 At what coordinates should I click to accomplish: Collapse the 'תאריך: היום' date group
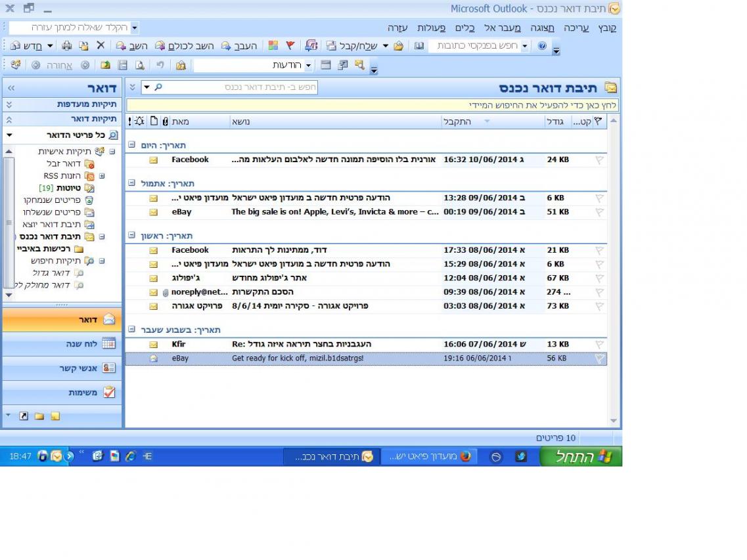coord(131,145)
